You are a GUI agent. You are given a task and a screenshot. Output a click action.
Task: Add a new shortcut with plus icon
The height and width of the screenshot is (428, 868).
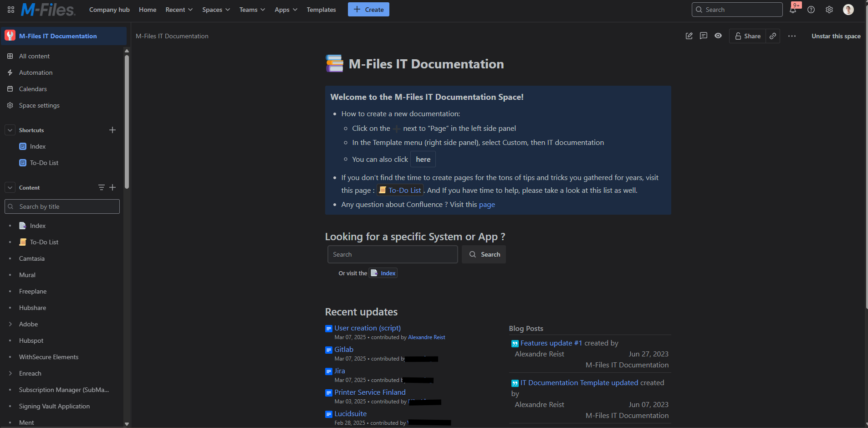tap(112, 130)
